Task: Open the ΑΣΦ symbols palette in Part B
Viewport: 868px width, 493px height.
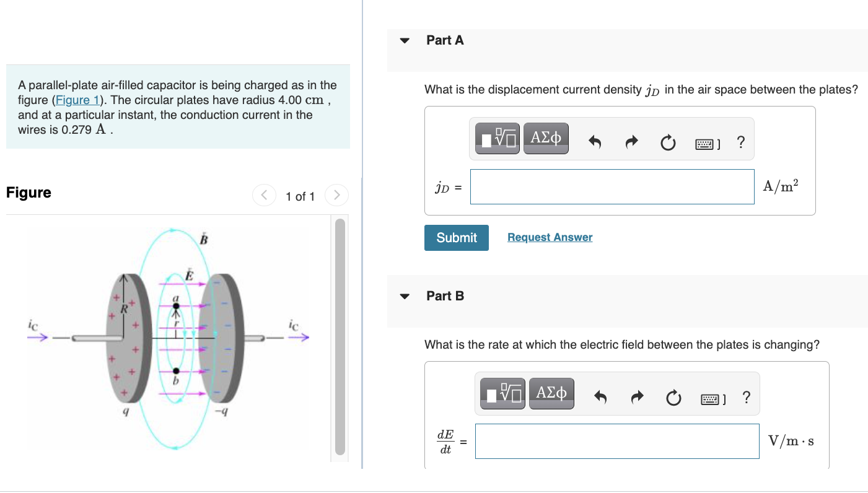Action: (551, 393)
